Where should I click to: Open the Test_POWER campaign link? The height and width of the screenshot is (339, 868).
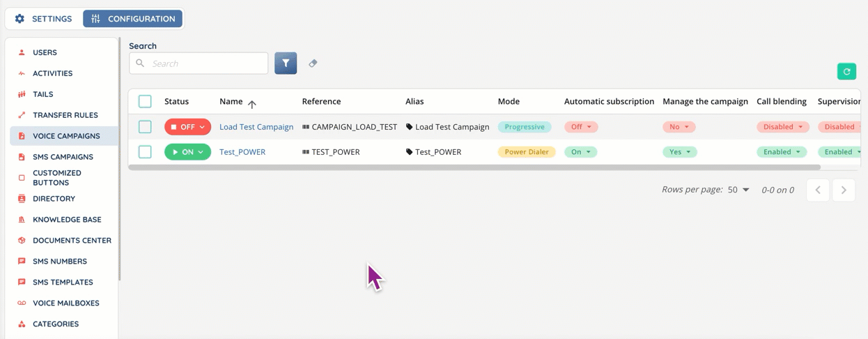[242, 152]
